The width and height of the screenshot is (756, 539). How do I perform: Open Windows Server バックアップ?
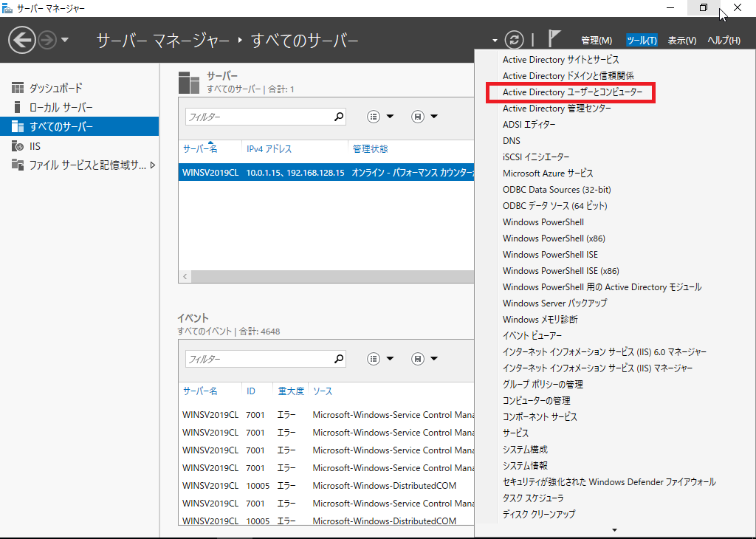click(x=554, y=303)
